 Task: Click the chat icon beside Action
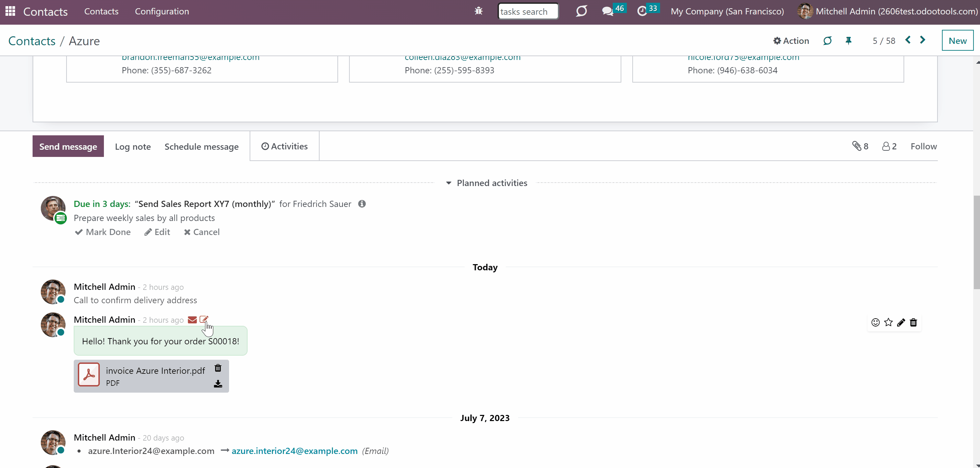pyautogui.click(x=827, y=41)
